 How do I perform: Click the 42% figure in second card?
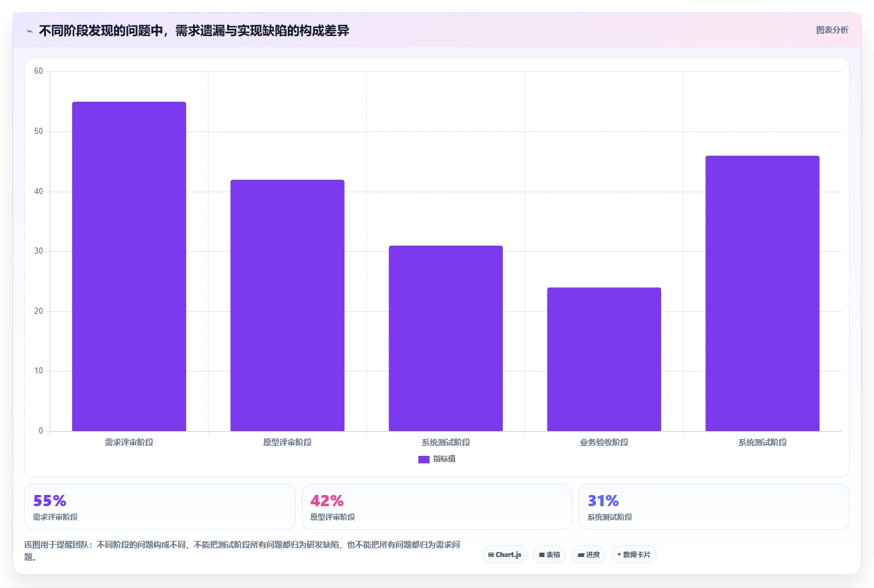tap(327, 501)
